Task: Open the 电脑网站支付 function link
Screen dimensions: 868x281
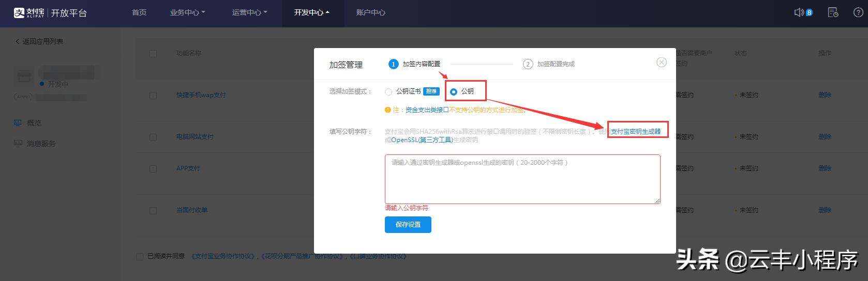Action: coord(195,137)
